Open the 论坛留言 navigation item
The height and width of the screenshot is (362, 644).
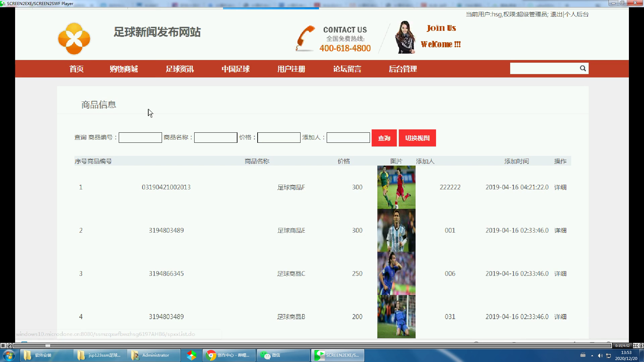click(347, 69)
